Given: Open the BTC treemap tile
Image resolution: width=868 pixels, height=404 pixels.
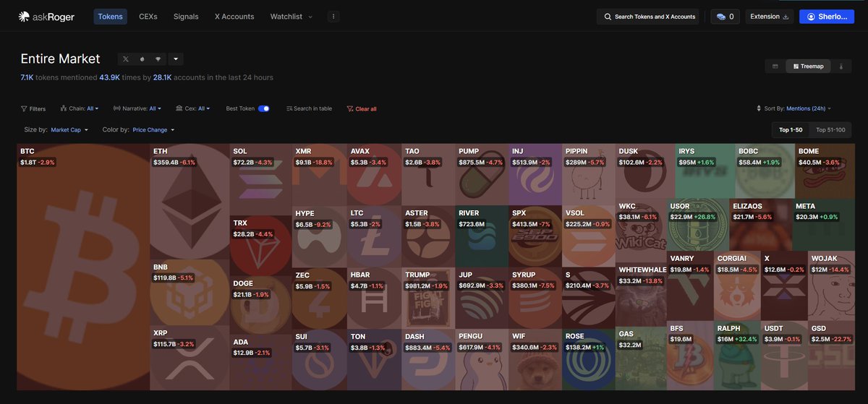Looking at the screenshot, I should pos(83,267).
